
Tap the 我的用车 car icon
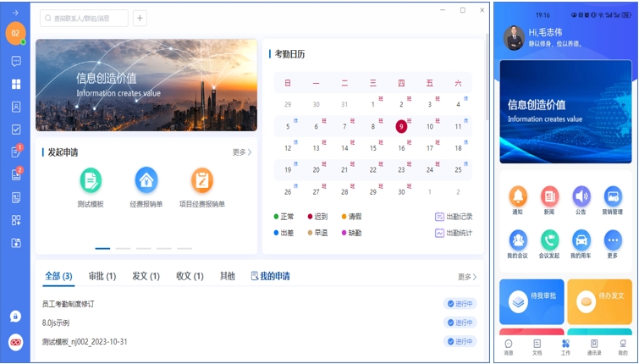581,240
